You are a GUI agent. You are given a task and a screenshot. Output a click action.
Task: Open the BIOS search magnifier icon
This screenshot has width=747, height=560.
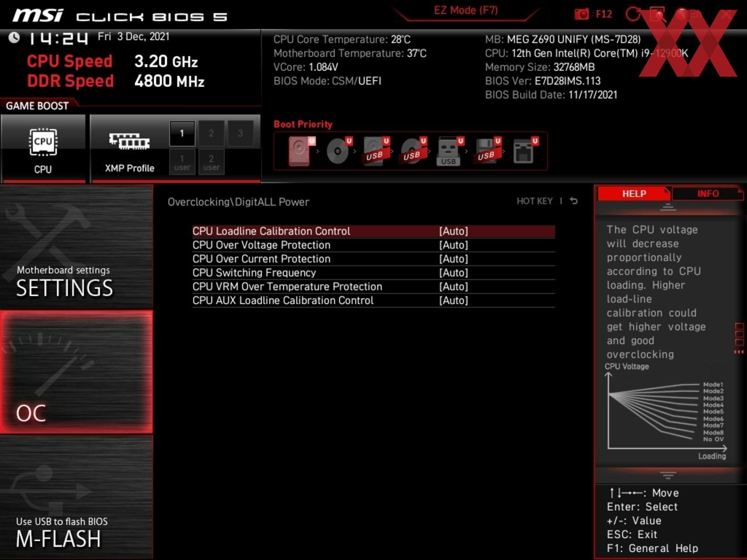[657, 14]
